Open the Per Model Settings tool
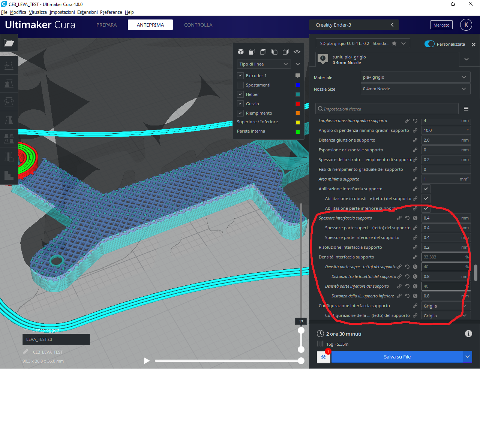Screen dimensions: 480x448 point(9,138)
